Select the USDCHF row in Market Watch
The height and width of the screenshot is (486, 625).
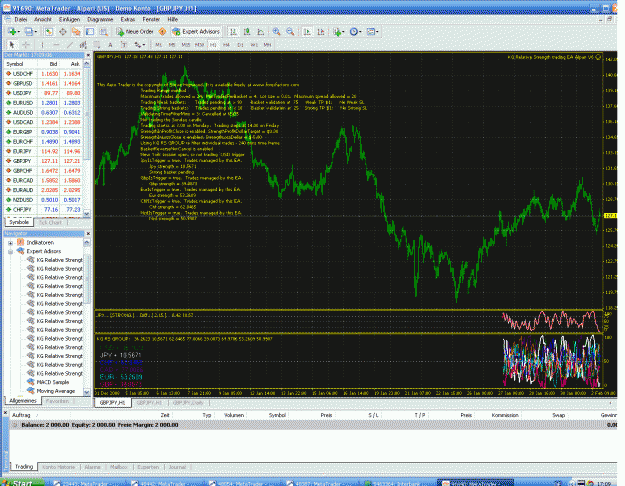43,74
